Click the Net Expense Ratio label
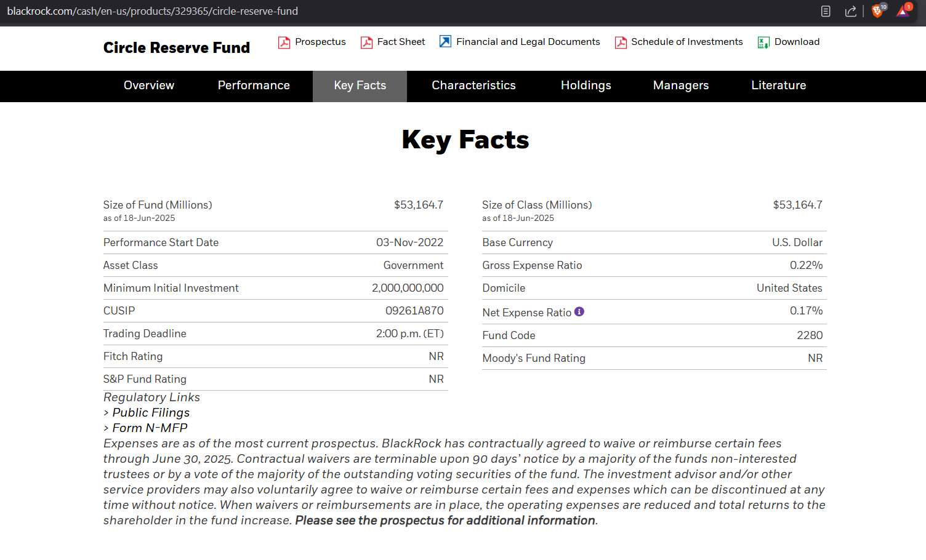This screenshot has width=926, height=560. click(526, 313)
